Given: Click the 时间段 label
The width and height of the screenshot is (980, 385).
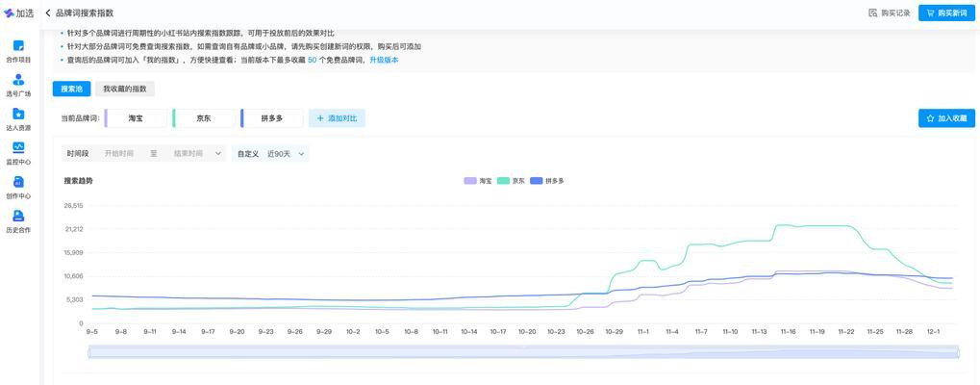Looking at the screenshot, I should [78, 153].
